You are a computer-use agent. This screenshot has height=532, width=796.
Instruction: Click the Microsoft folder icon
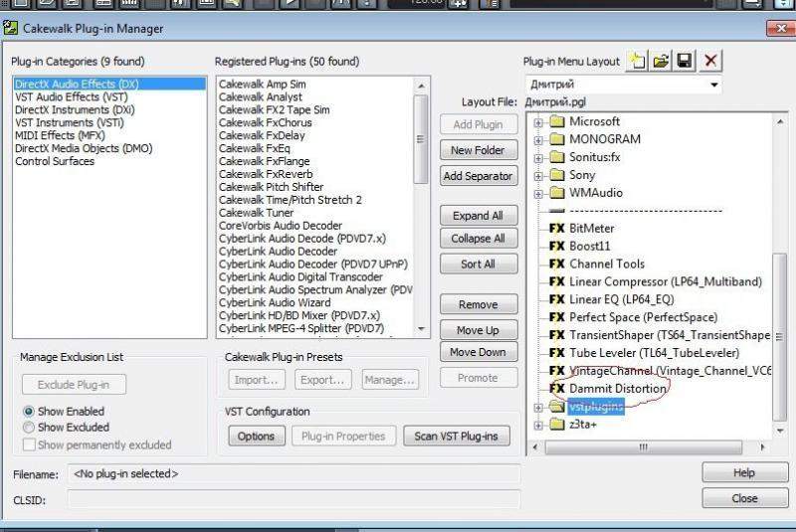pos(557,121)
